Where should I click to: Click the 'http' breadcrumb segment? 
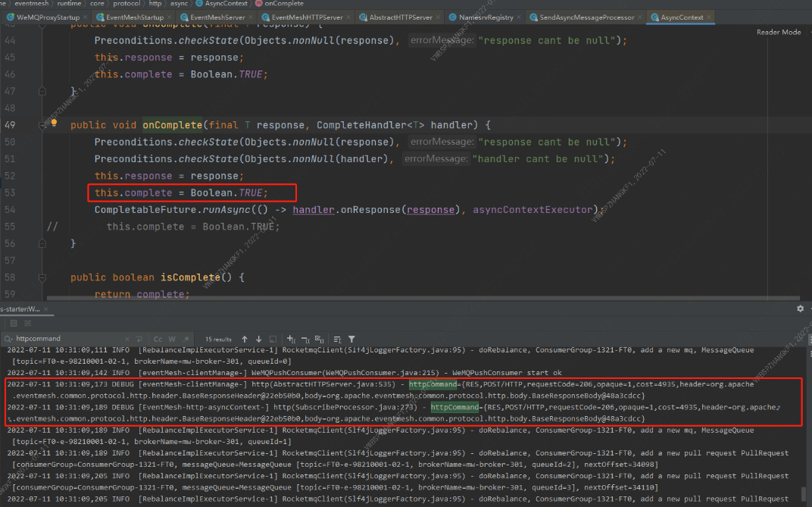point(155,3)
